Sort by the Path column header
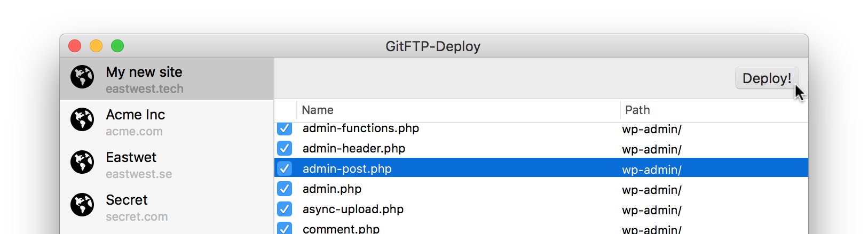This screenshot has width=868, height=234. pyautogui.click(x=637, y=110)
